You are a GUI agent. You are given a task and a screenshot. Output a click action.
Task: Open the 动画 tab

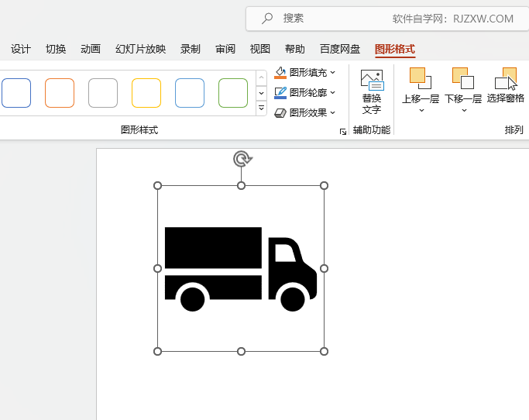(91, 49)
